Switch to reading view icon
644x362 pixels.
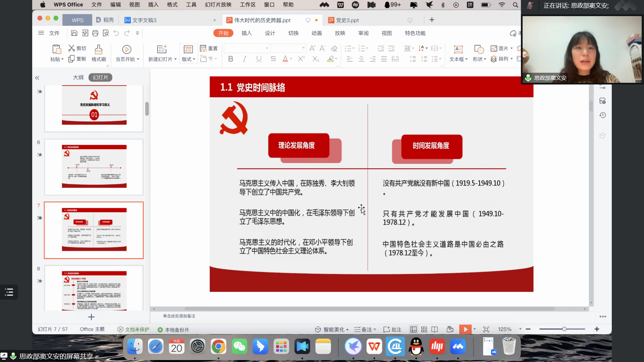pyautogui.click(x=434, y=329)
